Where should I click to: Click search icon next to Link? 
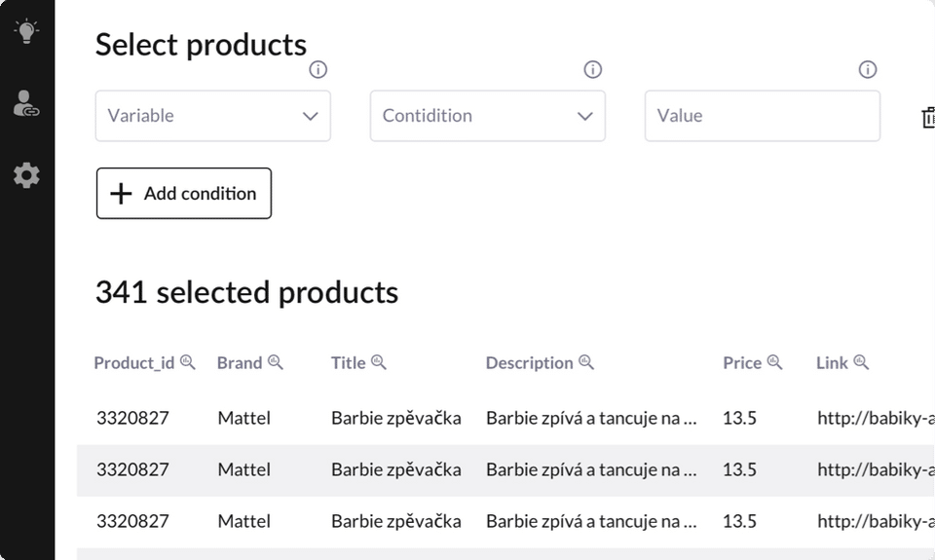point(861,362)
